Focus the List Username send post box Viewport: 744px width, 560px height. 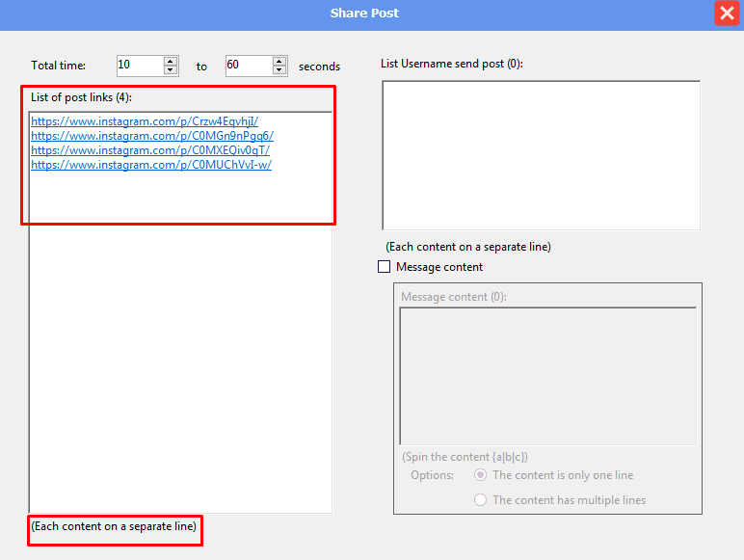[541, 155]
